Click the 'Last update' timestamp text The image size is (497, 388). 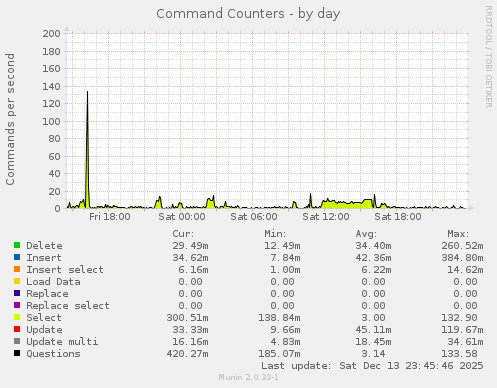tap(372, 366)
